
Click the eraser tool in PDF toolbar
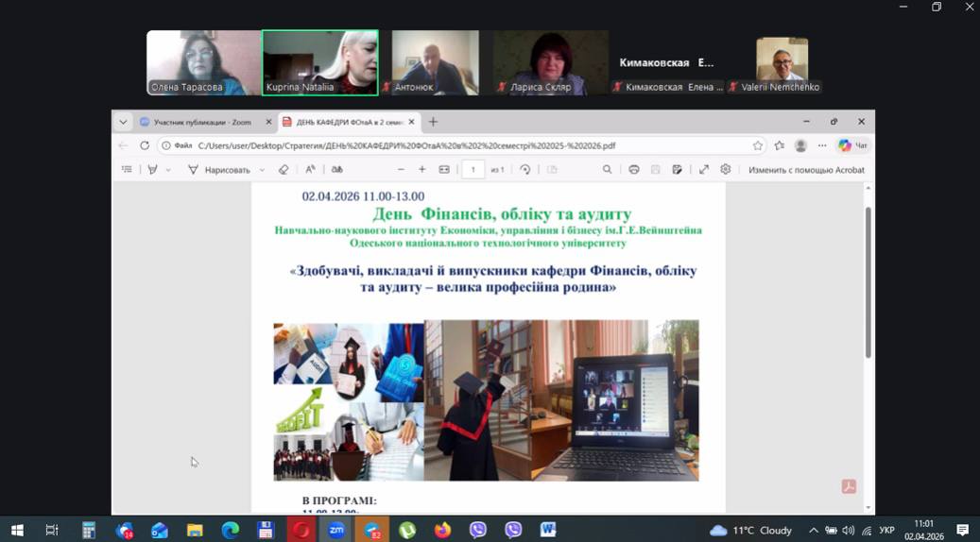coord(284,170)
